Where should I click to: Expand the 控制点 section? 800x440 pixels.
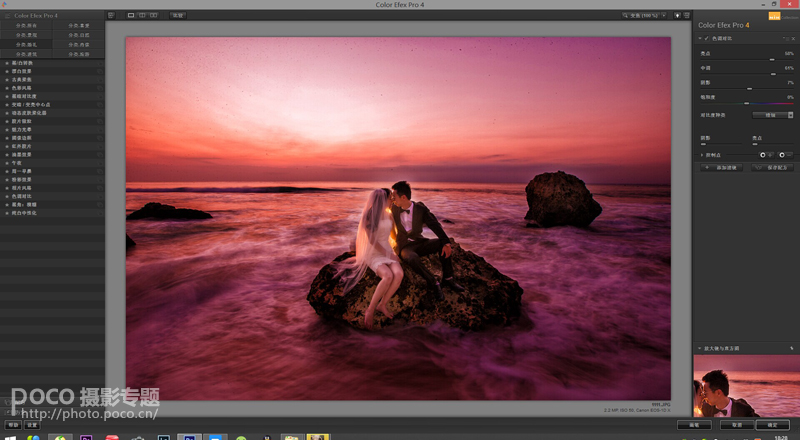pos(702,155)
